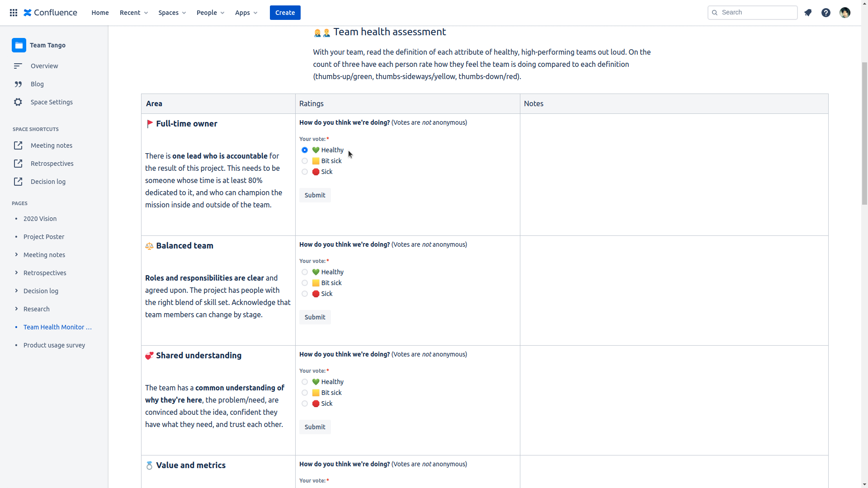The image size is (868, 488).
Task: Click the Confluence logo
Action: point(50,13)
